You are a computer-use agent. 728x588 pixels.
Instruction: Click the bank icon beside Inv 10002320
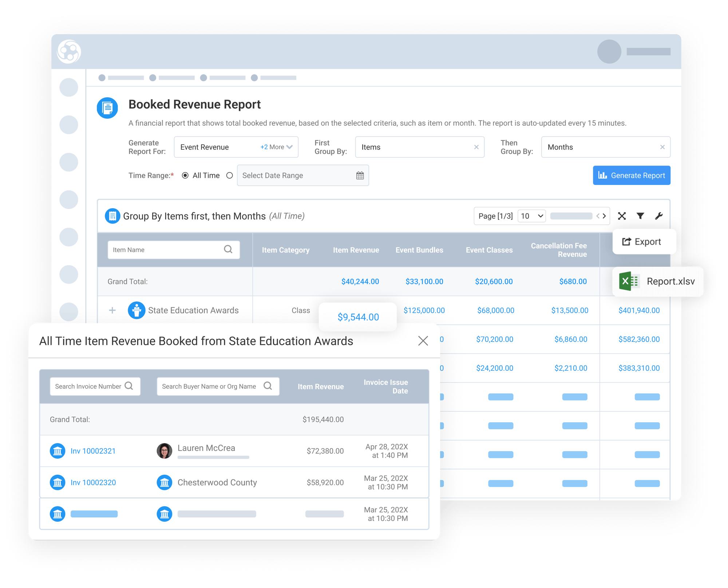pos(58,482)
